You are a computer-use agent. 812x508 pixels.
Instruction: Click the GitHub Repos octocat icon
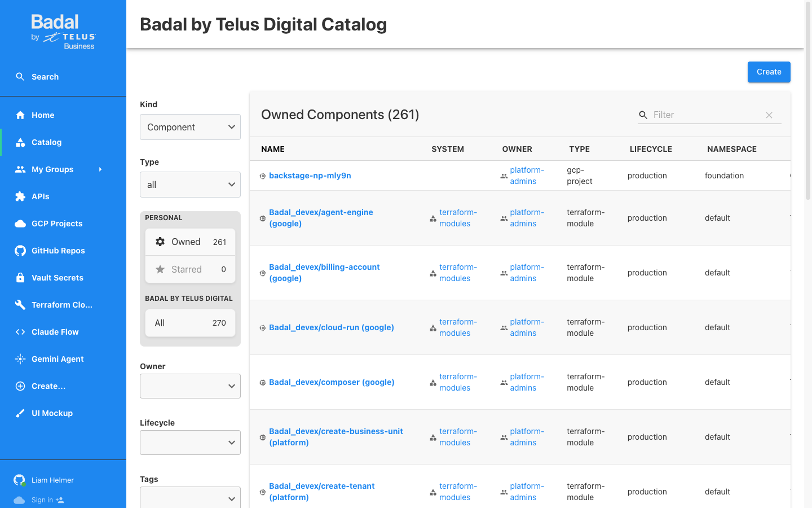coord(20,251)
